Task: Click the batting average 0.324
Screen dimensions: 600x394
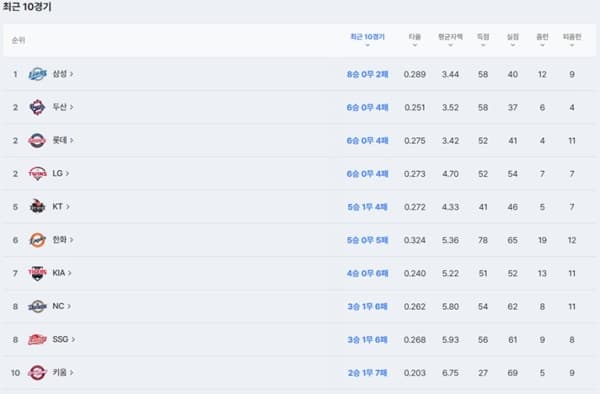Action: coord(415,240)
